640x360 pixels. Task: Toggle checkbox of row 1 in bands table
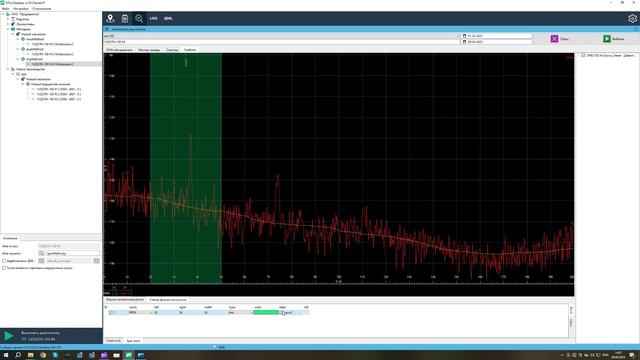(111, 313)
